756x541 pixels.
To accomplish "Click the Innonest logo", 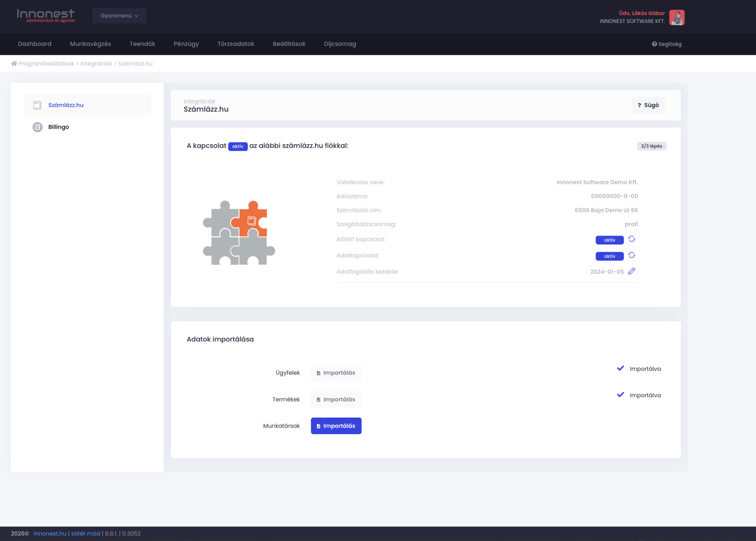I will pos(46,16).
